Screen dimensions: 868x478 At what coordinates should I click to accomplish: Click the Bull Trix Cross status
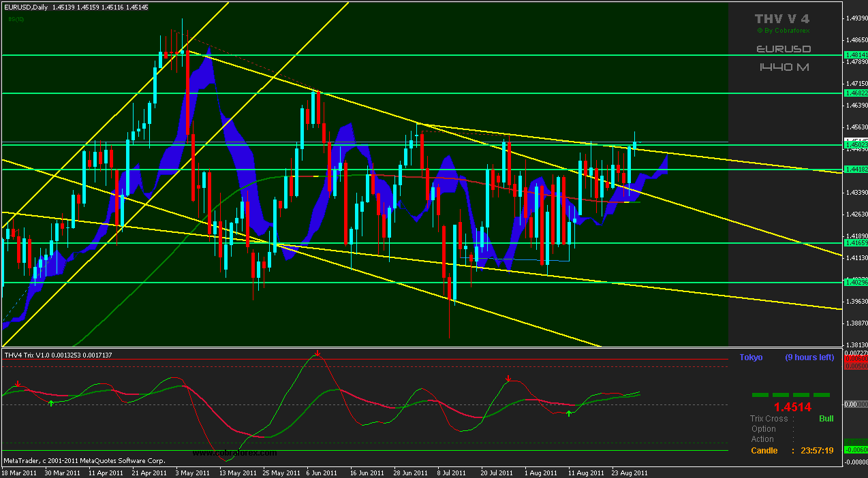click(826, 419)
